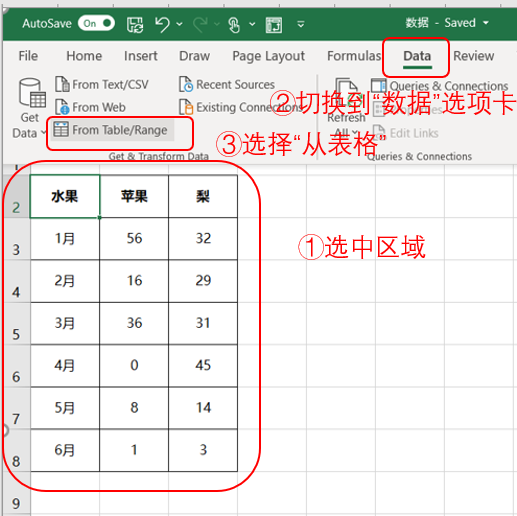Click the From Text/CSV icon
Screen dimensions: 517x516
tap(62, 84)
